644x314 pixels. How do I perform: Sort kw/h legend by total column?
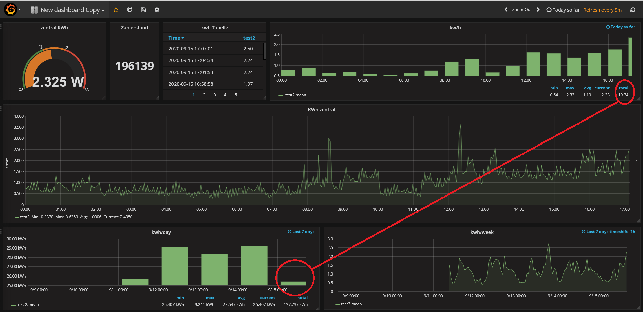[623, 88]
